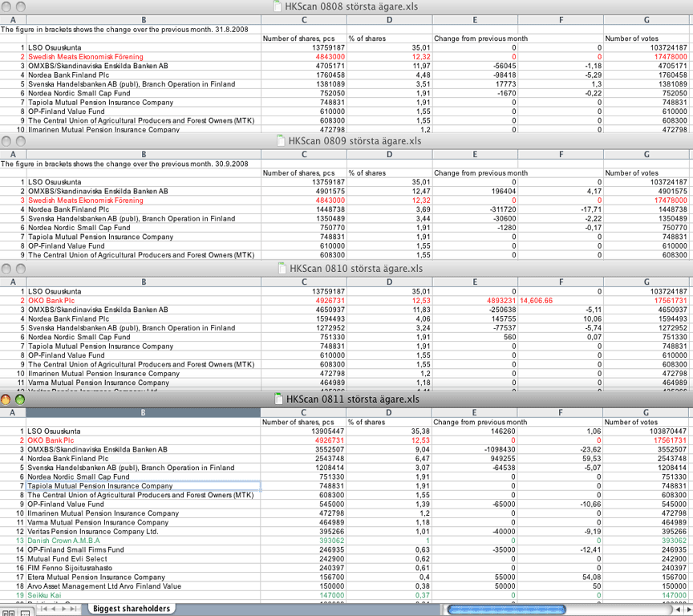Select Tapiola Mutual Pension Insurance Company in 0811 window

pos(144,485)
